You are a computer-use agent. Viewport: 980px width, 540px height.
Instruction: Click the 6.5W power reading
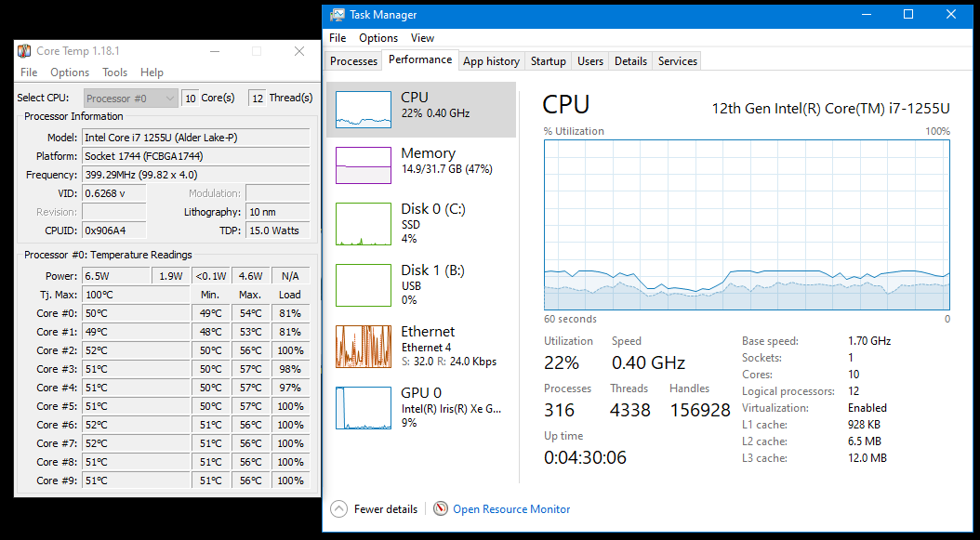coord(115,276)
